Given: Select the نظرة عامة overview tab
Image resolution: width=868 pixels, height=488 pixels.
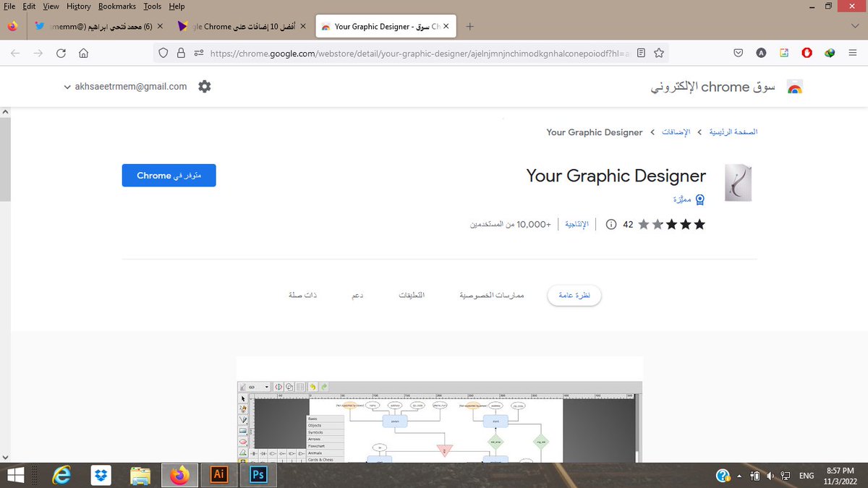Looking at the screenshot, I should pos(574,296).
